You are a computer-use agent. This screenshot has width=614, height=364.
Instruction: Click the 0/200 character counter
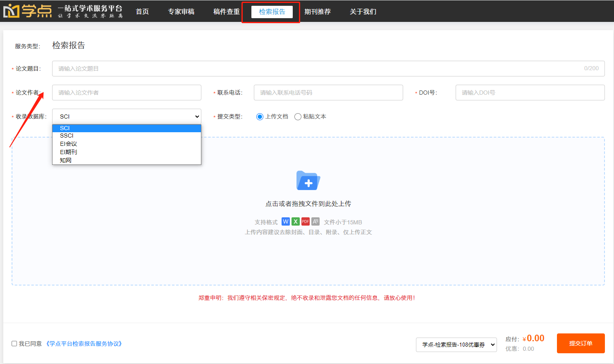591,69
